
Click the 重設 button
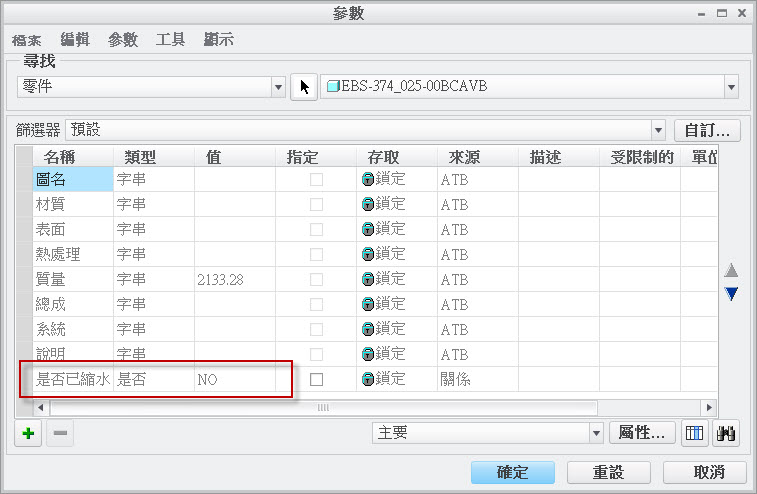point(608,472)
